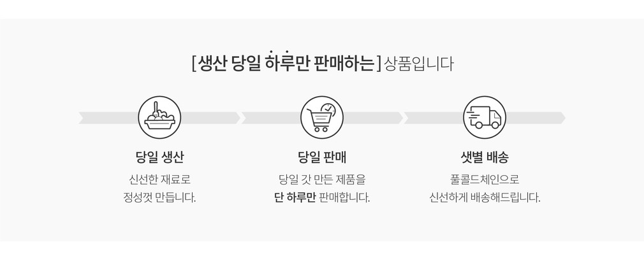Click the arrow tip between salad and cart icons
The width and height of the screenshot is (644, 261).
point(236,118)
